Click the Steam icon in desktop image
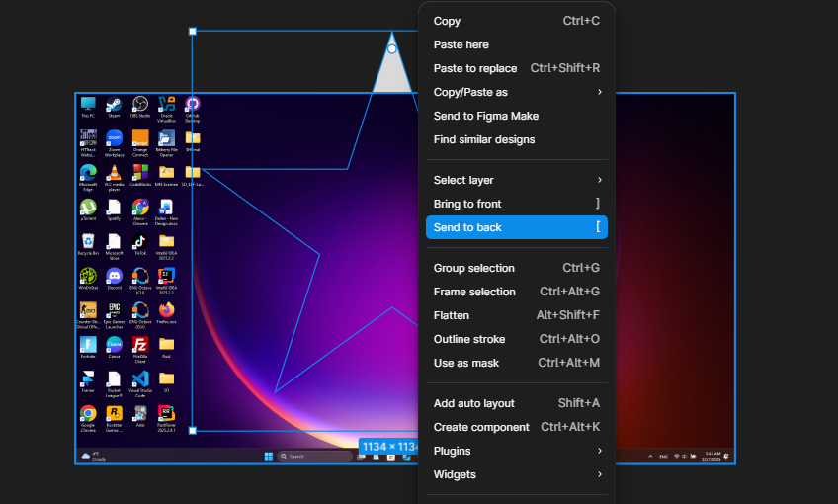The height and width of the screenshot is (504, 838). (x=114, y=105)
